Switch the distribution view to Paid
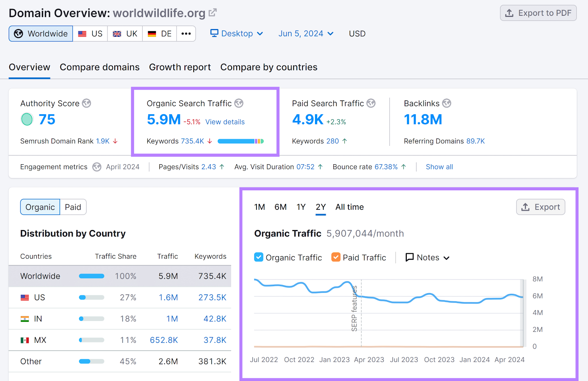The image size is (588, 381). (73, 207)
